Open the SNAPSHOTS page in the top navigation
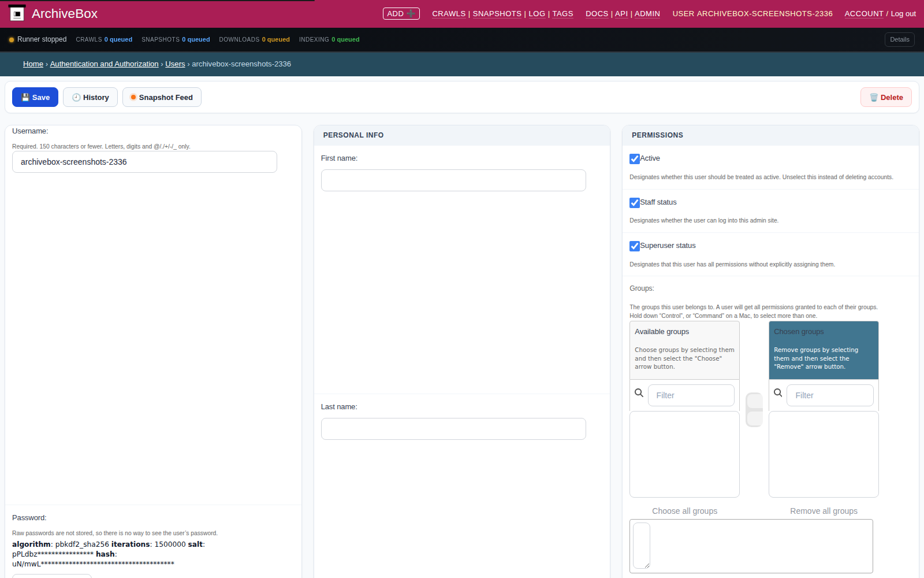924x578 pixels. tap(497, 14)
